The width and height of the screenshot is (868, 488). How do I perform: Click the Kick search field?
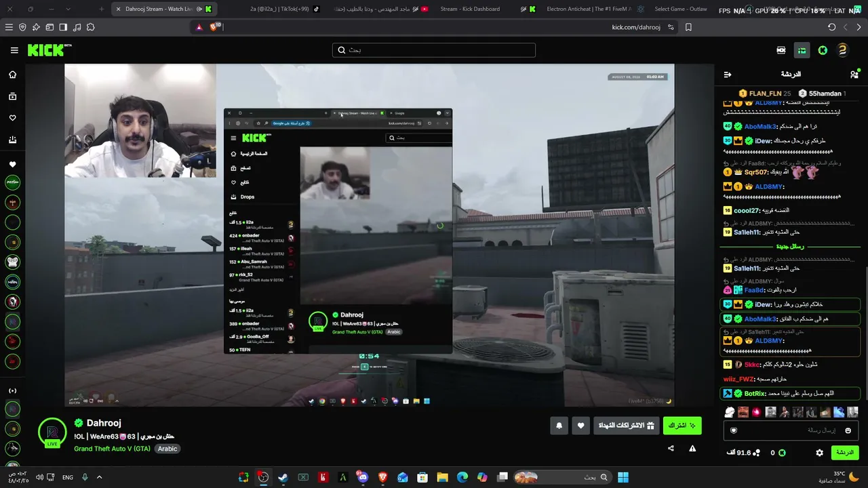coord(434,50)
